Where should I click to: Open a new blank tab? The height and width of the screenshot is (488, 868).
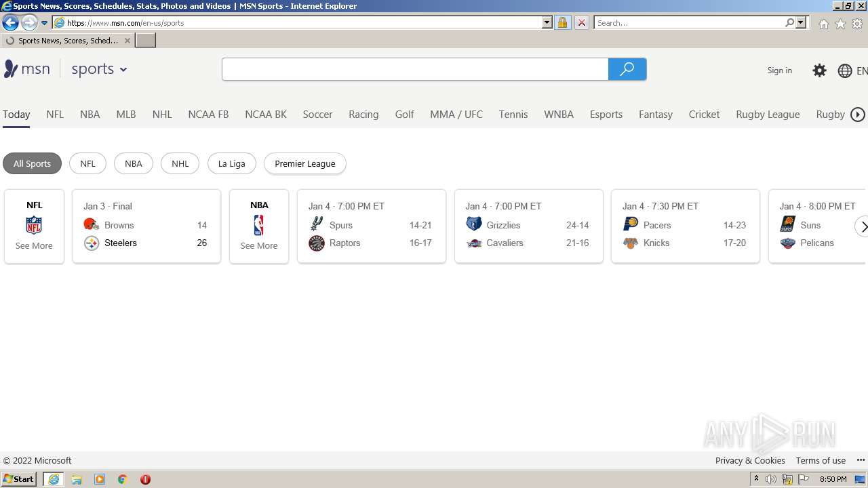(146, 41)
